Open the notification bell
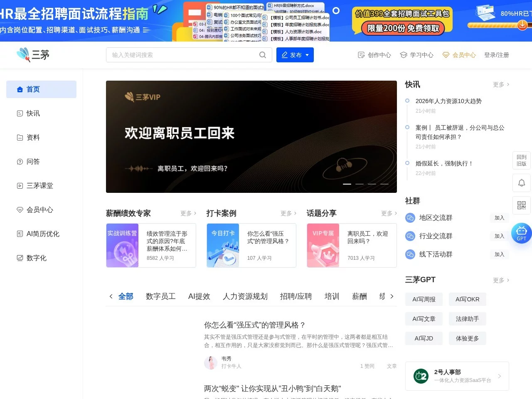Image resolution: width=532 pixels, height=399 pixels. [521, 183]
